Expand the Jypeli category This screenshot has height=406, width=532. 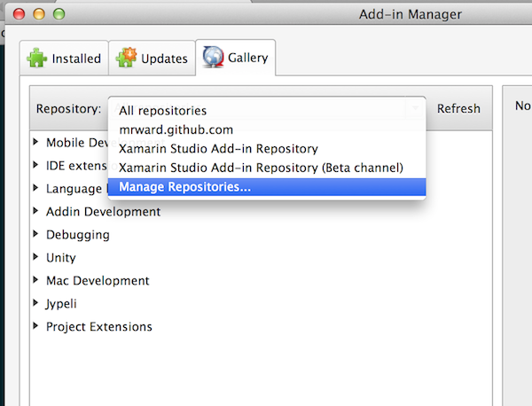pyautogui.click(x=35, y=302)
